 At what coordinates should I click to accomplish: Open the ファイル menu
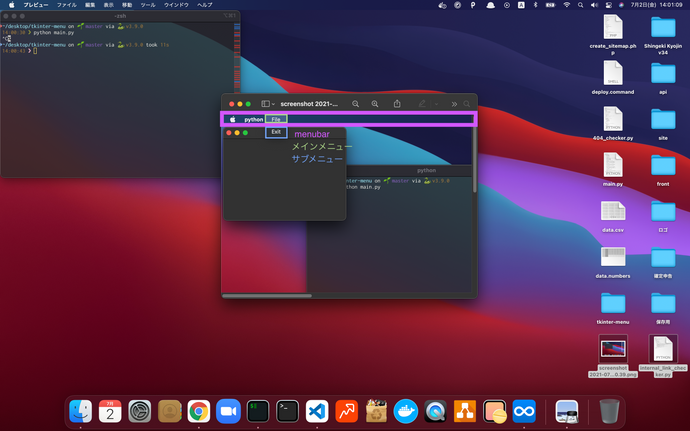coord(66,5)
